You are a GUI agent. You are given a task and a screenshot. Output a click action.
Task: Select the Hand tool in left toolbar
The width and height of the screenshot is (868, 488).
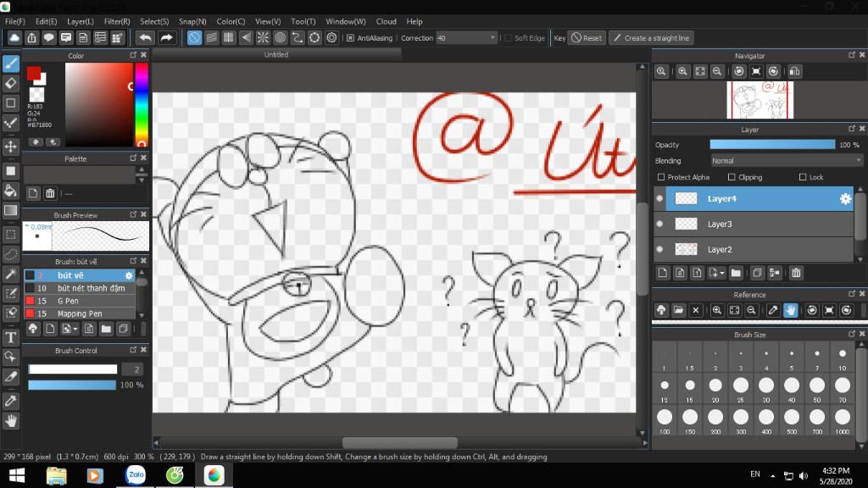click(x=10, y=421)
